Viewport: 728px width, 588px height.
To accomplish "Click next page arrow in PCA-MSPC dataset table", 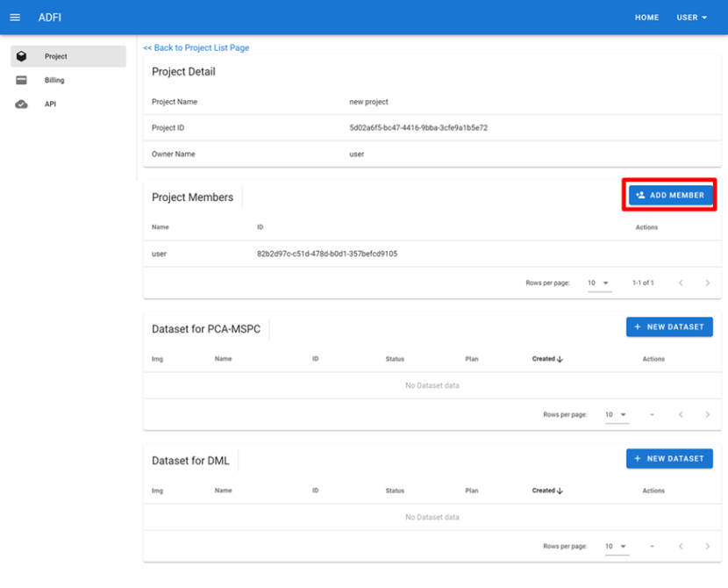I will [707, 415].
